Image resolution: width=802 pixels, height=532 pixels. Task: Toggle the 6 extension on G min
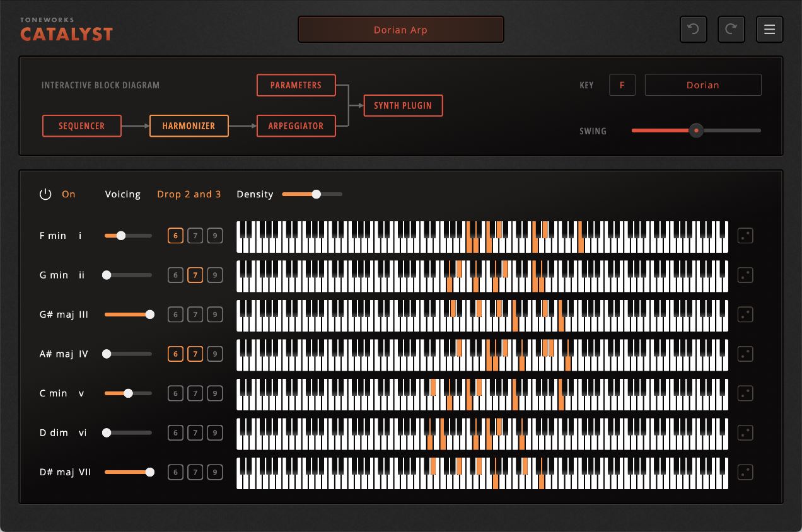pos(176,275)
